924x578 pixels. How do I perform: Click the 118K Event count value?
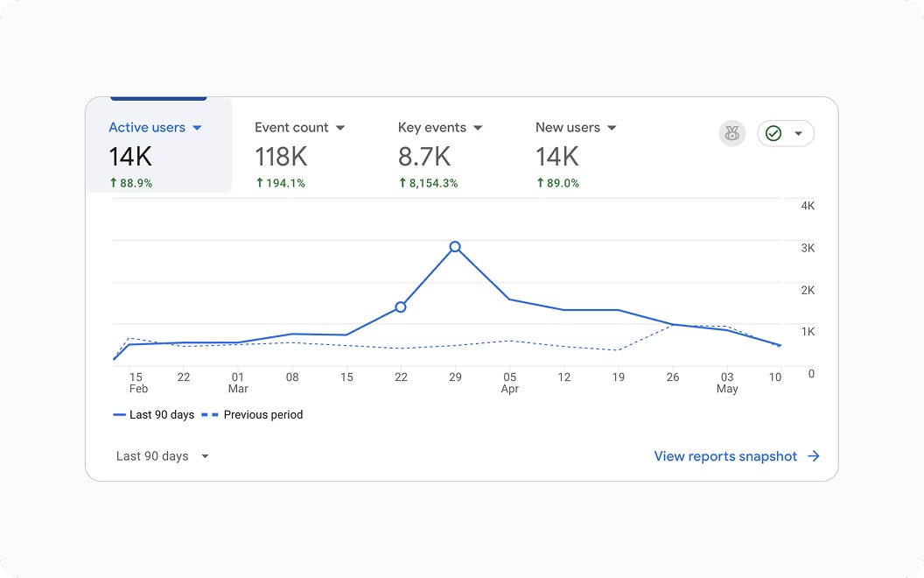click(x=281, y=156)
